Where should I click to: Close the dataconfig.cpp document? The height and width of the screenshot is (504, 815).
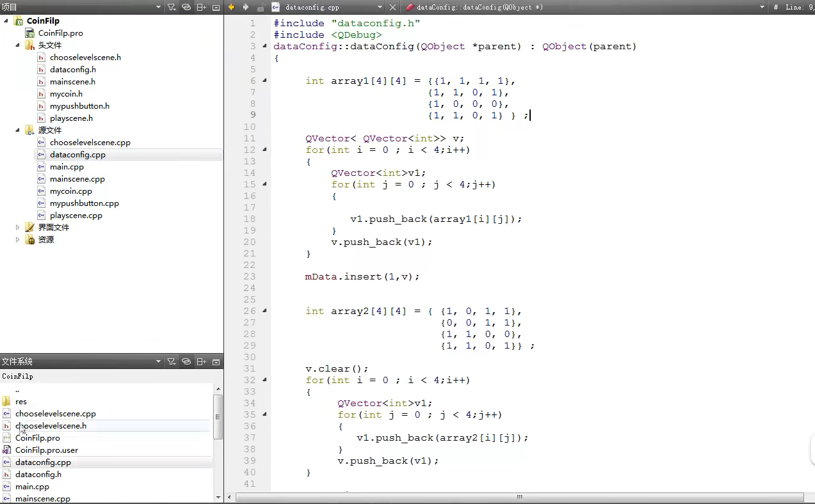(394, 7)
